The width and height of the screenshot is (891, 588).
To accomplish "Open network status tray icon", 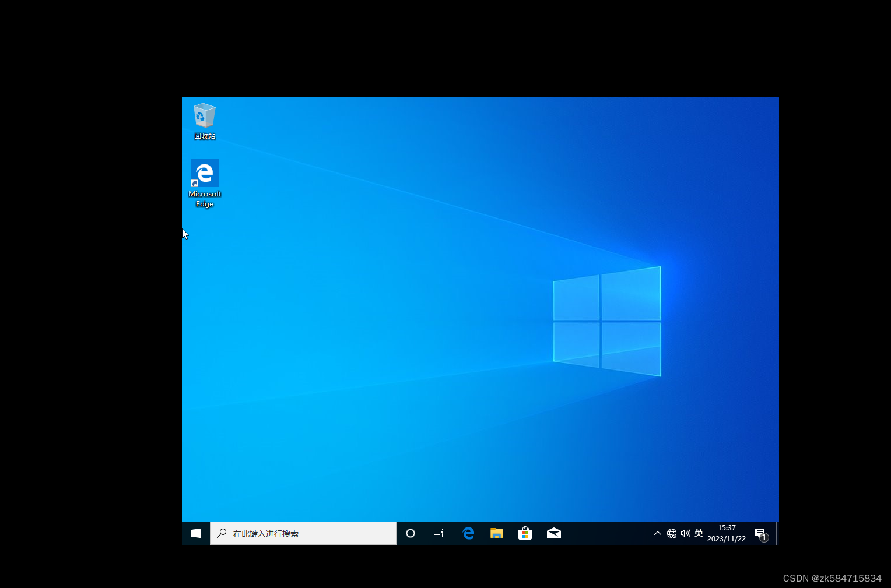I will click(x=672, y=533).
